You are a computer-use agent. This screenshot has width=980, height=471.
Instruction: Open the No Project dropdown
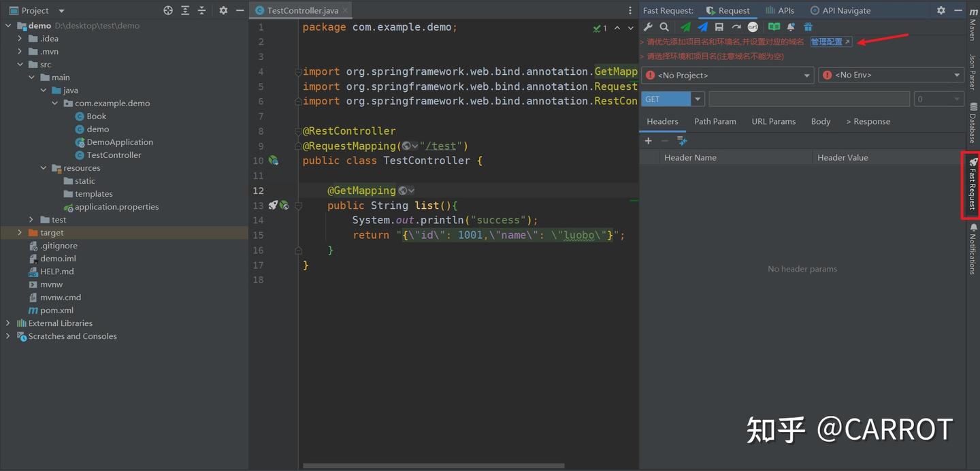point(728,76)
